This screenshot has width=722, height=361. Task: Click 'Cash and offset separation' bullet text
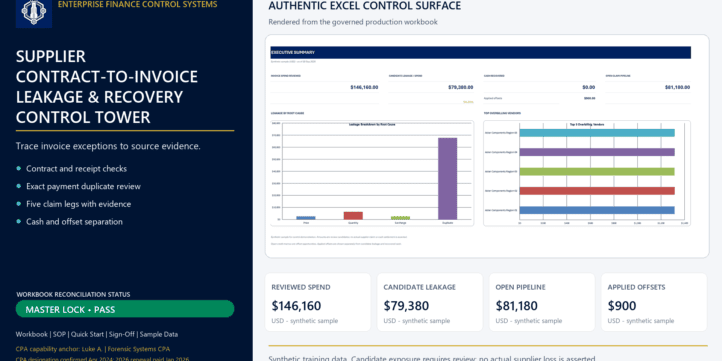pyautogui.click(x=74, y=221)
